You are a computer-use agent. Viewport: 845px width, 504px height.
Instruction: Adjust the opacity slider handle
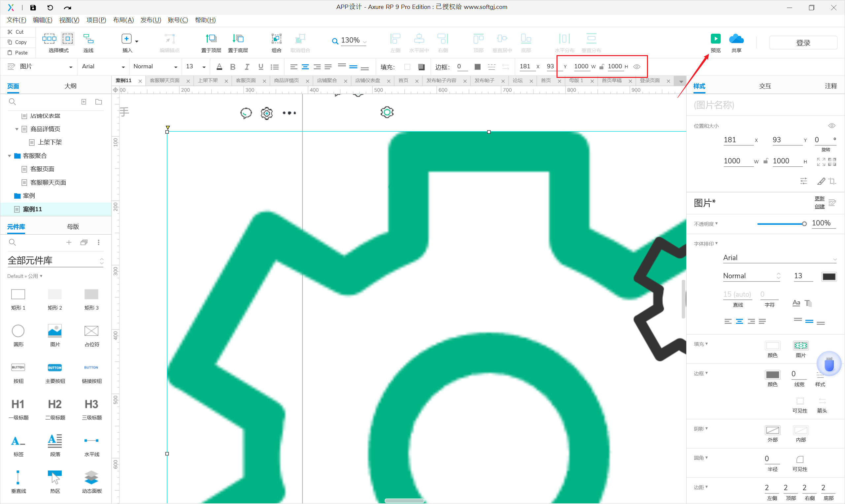click(804, 224)
